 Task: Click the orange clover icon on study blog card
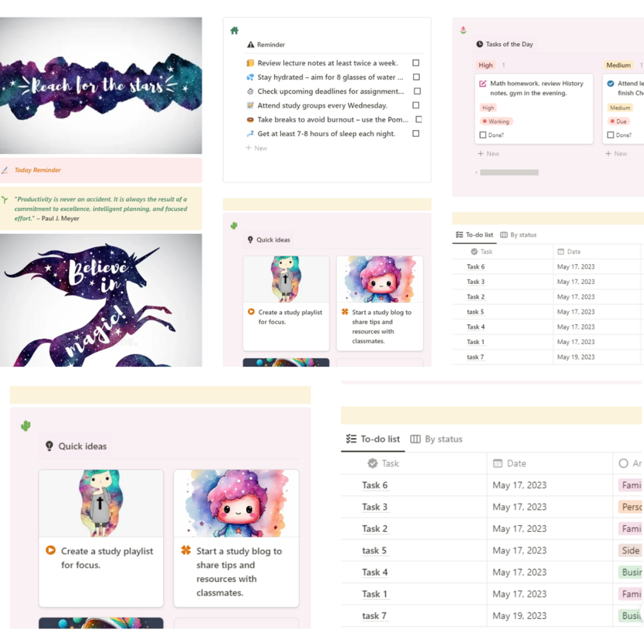click(x=345, y=311)
